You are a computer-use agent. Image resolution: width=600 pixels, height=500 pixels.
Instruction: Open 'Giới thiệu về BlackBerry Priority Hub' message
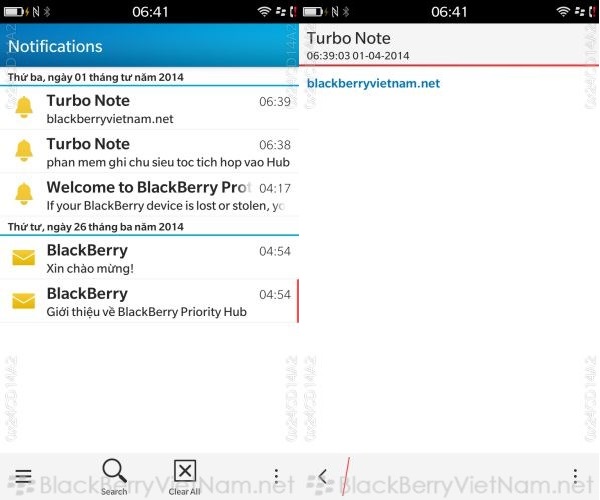point(149,301)
